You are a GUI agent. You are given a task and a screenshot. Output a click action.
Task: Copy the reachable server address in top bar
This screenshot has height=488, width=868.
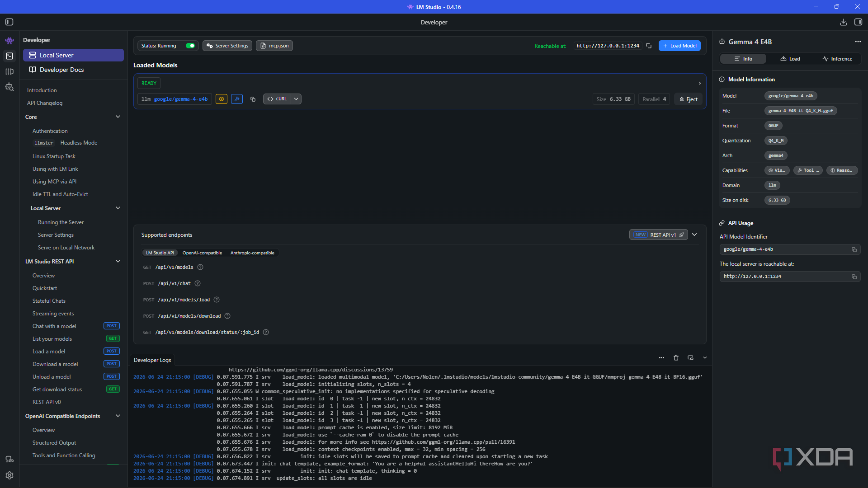(x=649, y=46)
